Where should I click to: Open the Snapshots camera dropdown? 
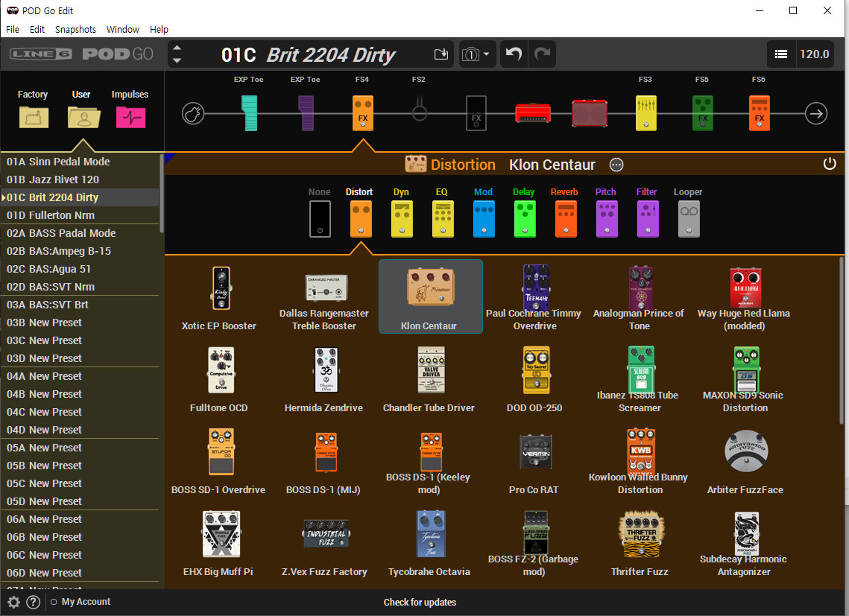476,54
